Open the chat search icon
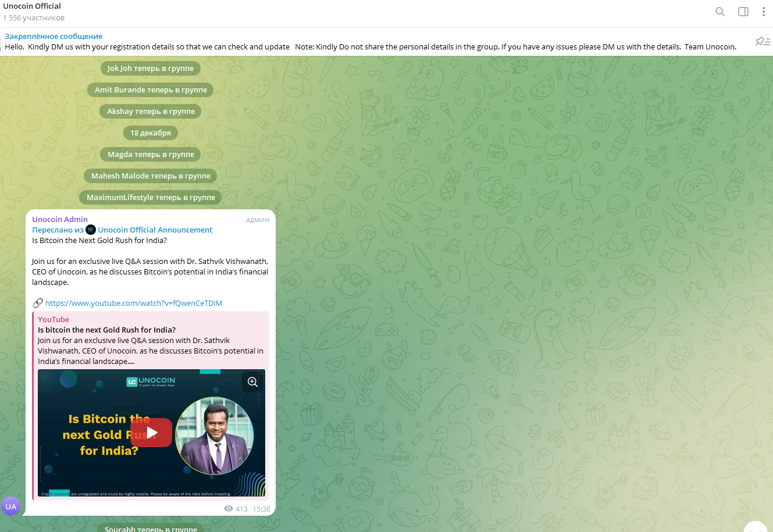 click(720, 12)
